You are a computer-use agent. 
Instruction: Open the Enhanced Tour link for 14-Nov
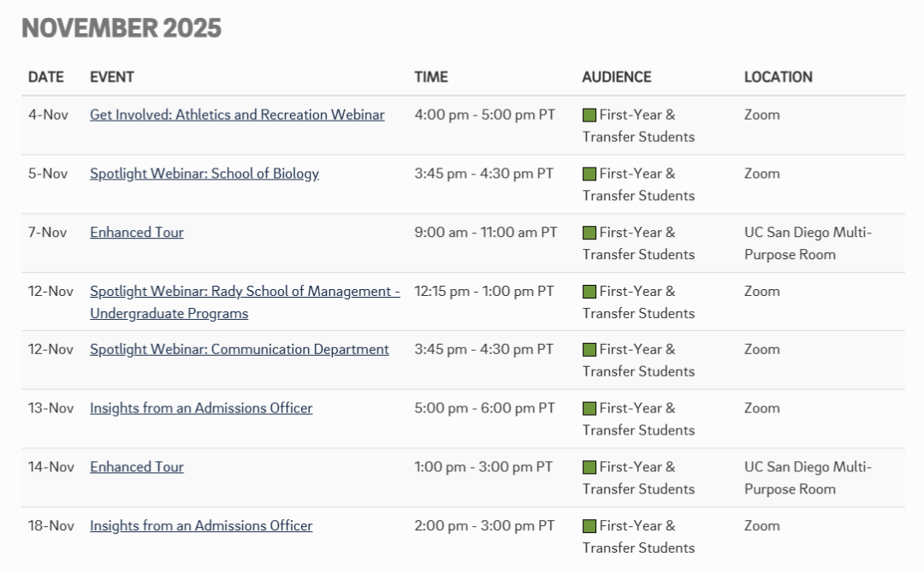(x=136, y=467)
